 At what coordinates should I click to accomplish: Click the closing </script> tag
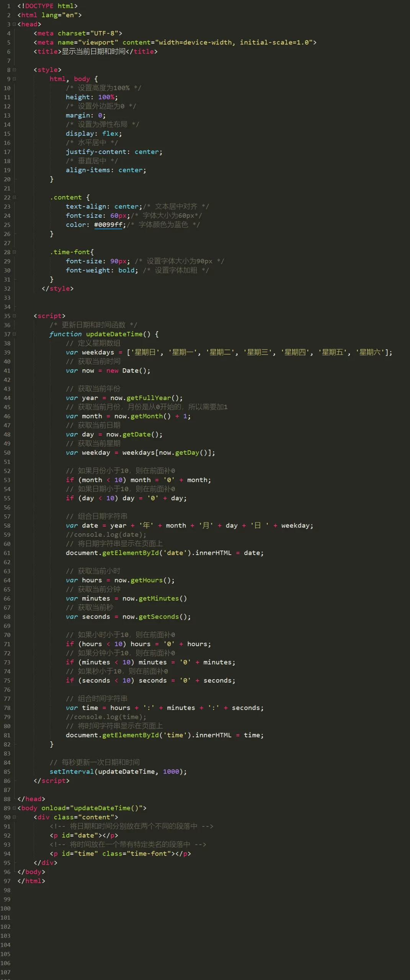(x=52, y=781)
